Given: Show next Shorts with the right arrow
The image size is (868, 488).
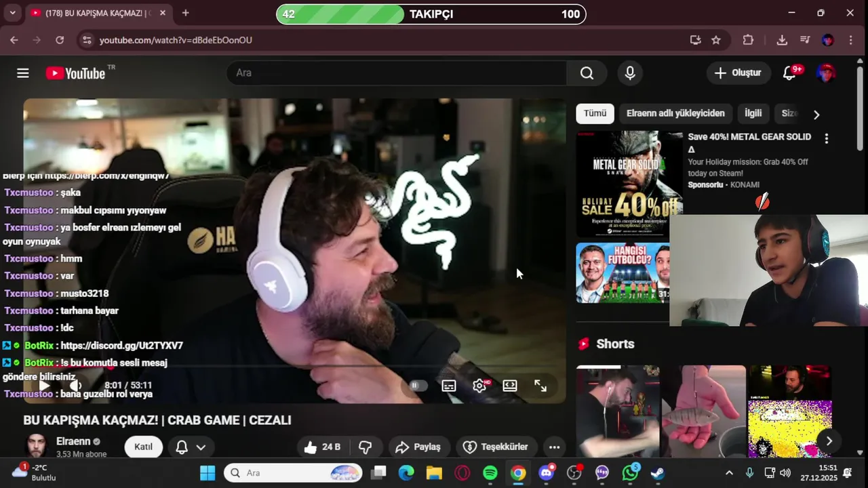Looking at the screenshot, I should [x=829, y=441].
